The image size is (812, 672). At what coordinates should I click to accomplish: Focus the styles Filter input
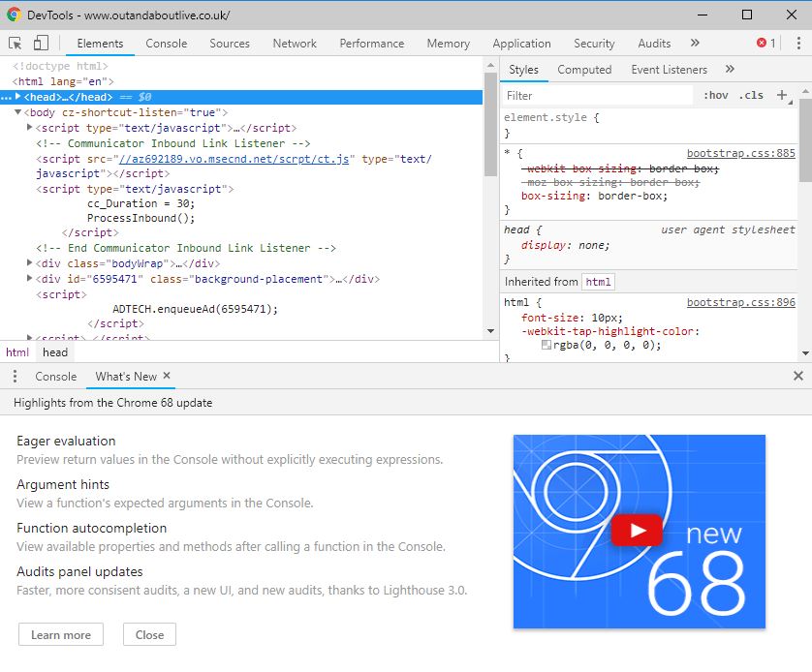click(598, 96)
